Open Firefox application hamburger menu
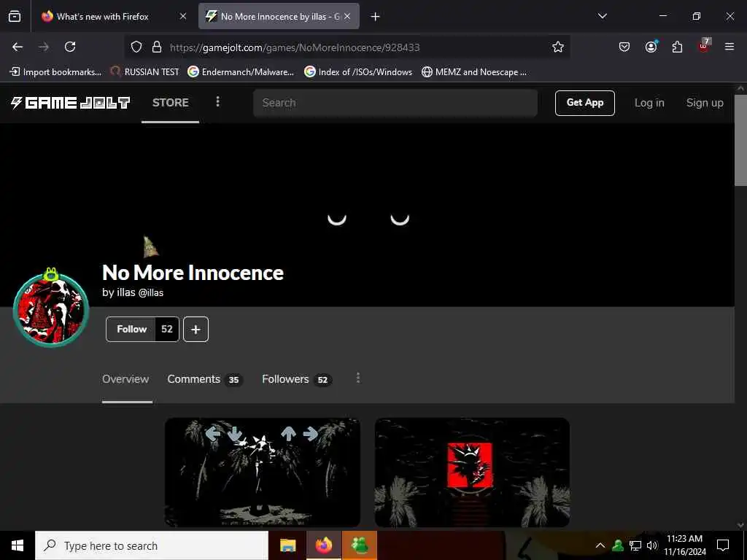 [729, 47]
